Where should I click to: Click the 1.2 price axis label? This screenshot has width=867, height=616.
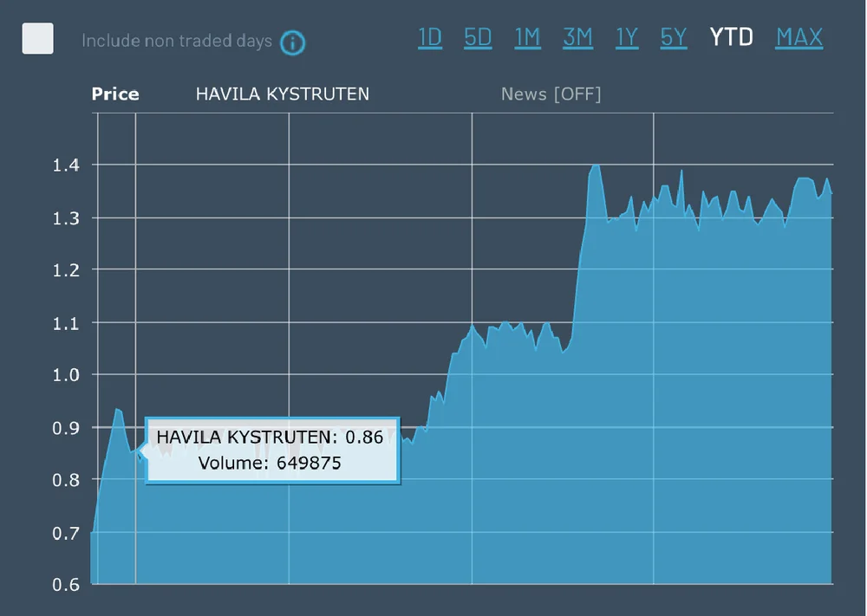click(66, 270)
